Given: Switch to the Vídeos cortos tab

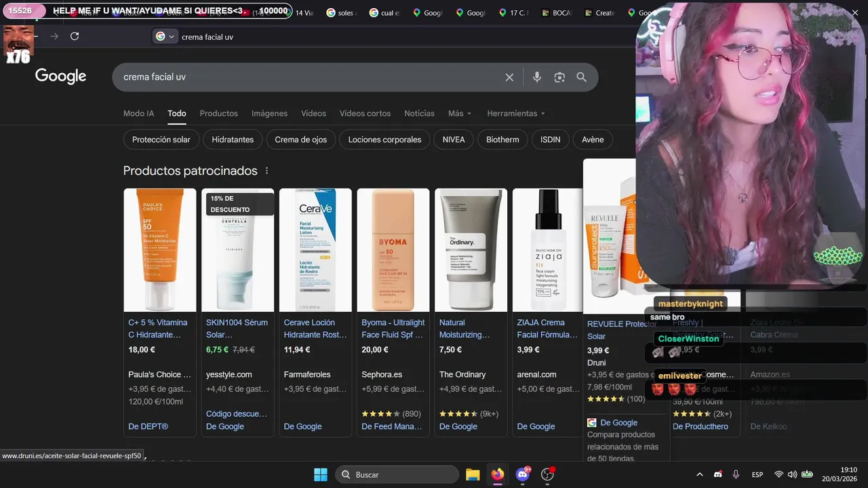Looking at the screenshot, I should coord(365,113).
